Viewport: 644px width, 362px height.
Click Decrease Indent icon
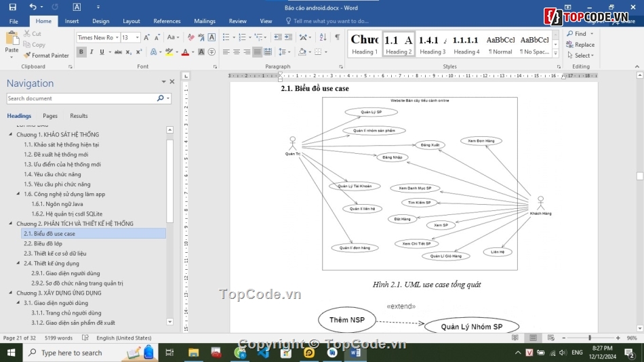(278, 37)
